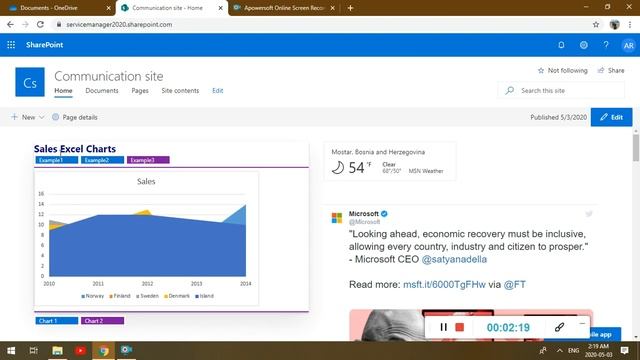Click the page vertical scrollbar thumb
The width and height of the screenshot is (640, 360).
636,147
